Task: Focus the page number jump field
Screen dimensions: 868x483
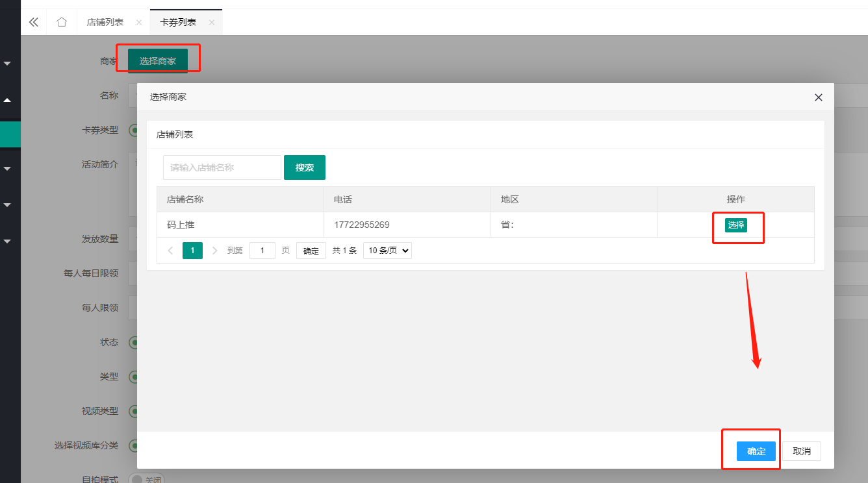Action: pyautogui.click(x=262, y=251)
